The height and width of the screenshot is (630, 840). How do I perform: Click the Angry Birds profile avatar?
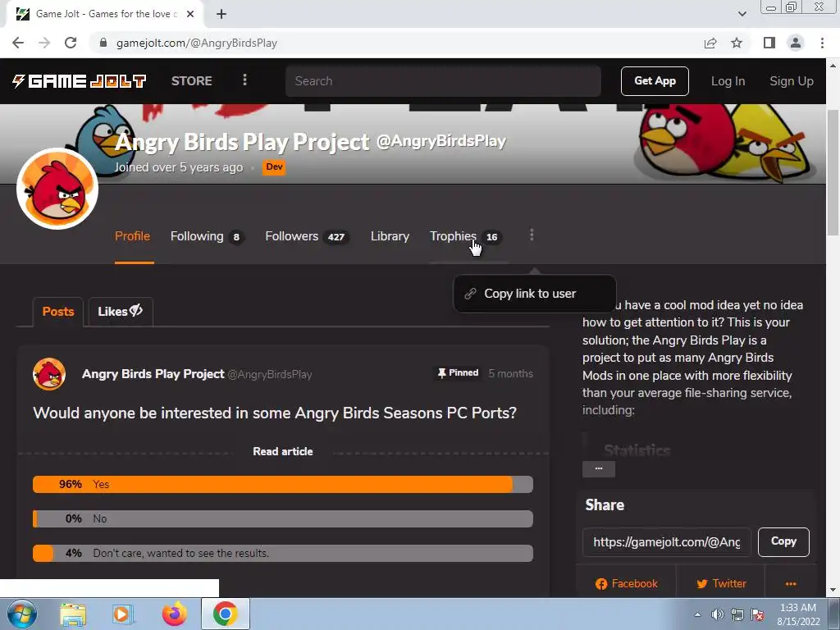pyautogui.click(x=57, y=189)
